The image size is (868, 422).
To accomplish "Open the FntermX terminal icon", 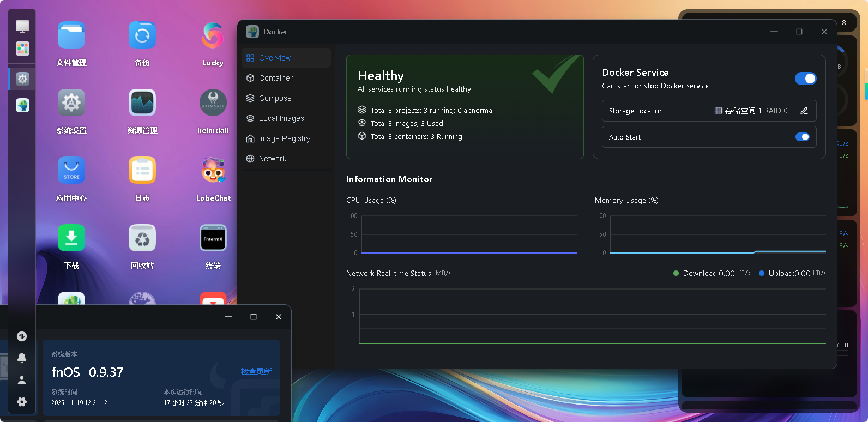I will click(213, 238).
